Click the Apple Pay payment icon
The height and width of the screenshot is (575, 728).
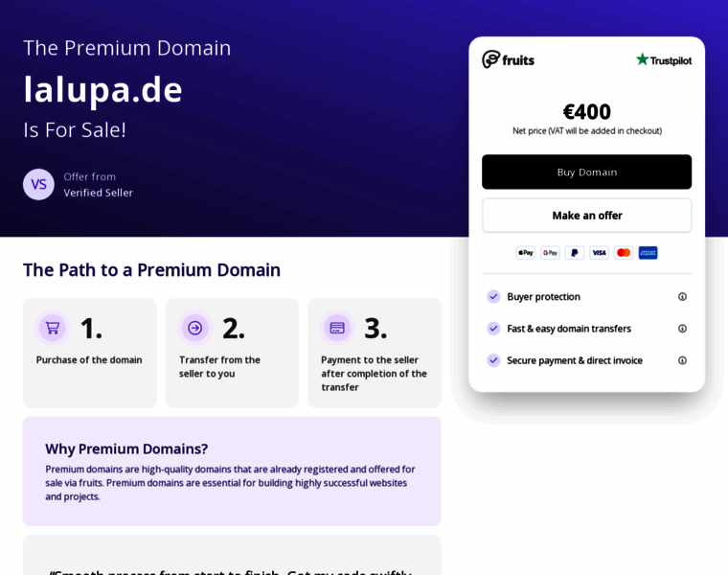tap(525, 253)
